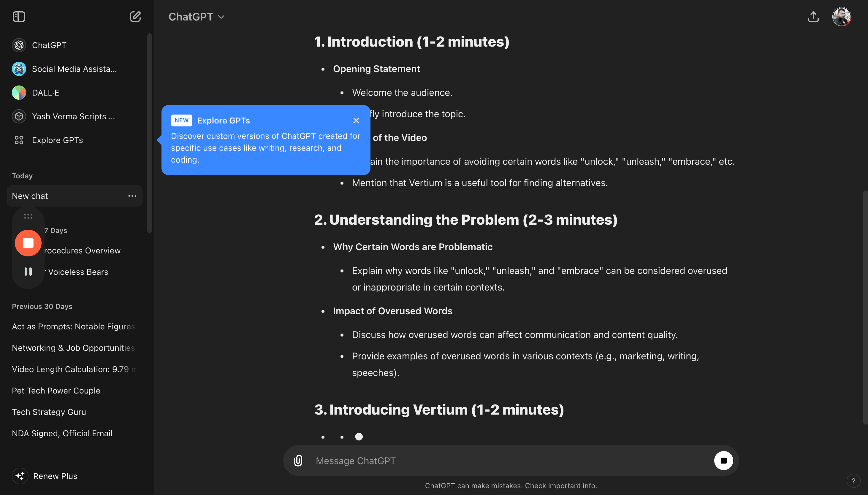Click '2. Understanding the Problem' heading
868x495 pixels.
pyautogui.click(x=466, y=220)
